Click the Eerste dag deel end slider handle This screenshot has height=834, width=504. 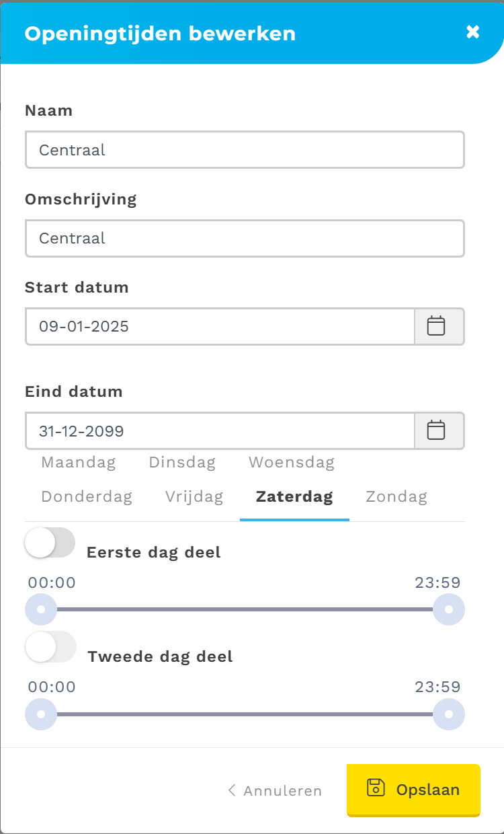coord(449,609)
